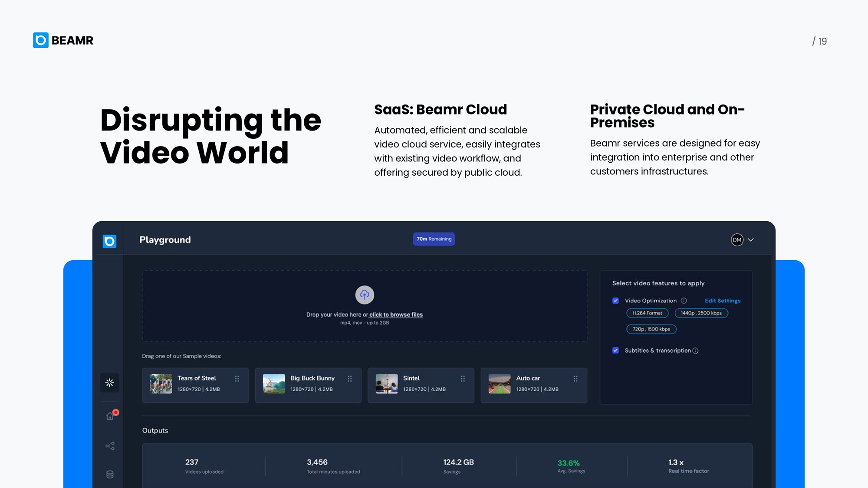
Task: Click the Beamr logo in app header
Action: pyautogui.click(x=109, y=241)
